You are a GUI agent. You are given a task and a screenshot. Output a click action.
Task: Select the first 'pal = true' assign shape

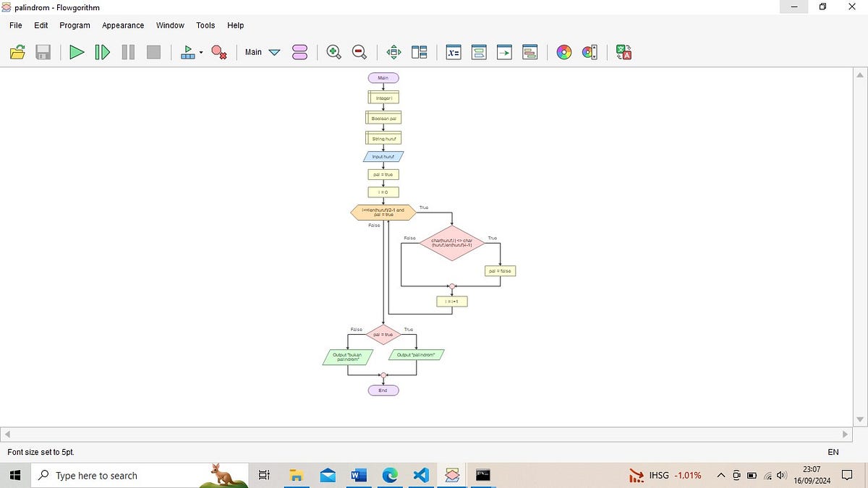(x=383, y=174)
